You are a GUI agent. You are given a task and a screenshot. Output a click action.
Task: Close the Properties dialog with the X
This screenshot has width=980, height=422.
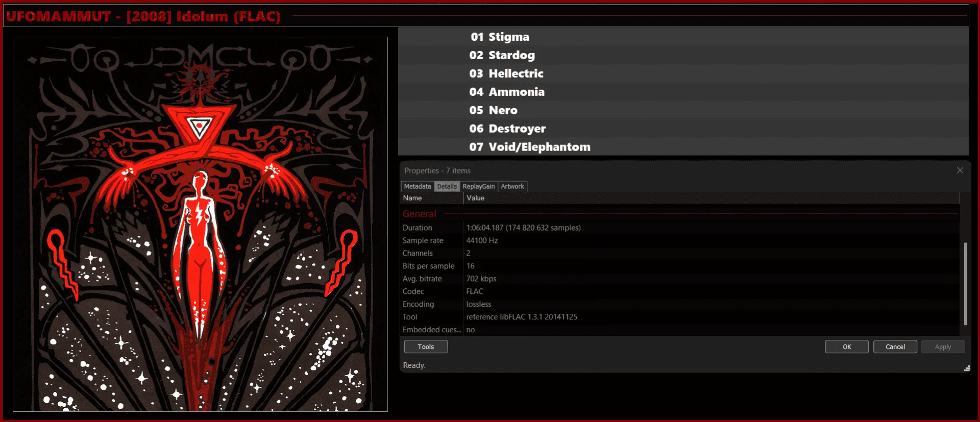pos(960,170)
